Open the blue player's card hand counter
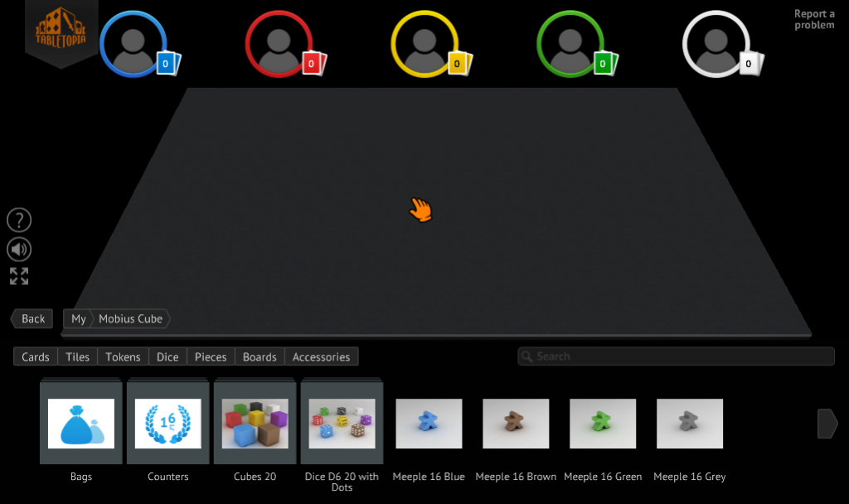Viewport: 849px width, 504px height. point(167,63)
